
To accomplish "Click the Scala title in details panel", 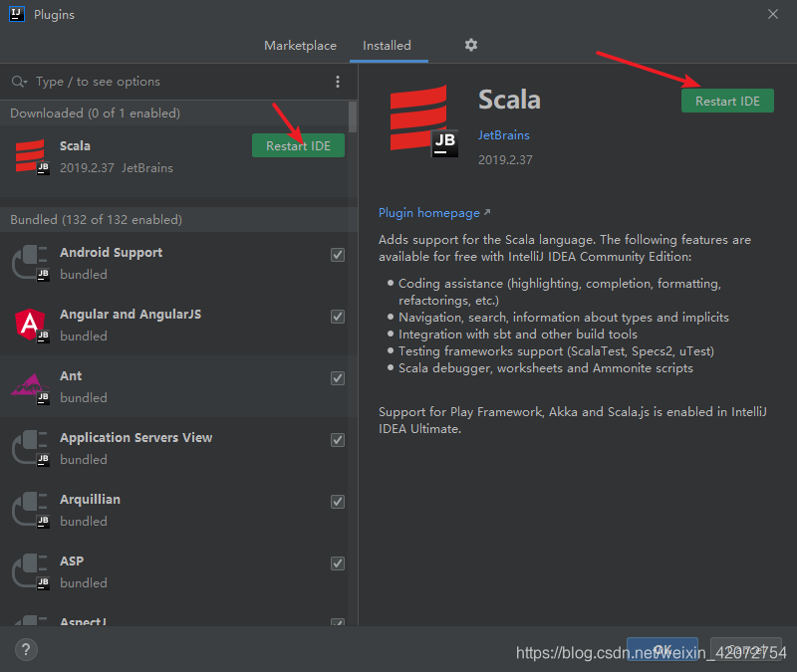I will (x=509, y=100).
